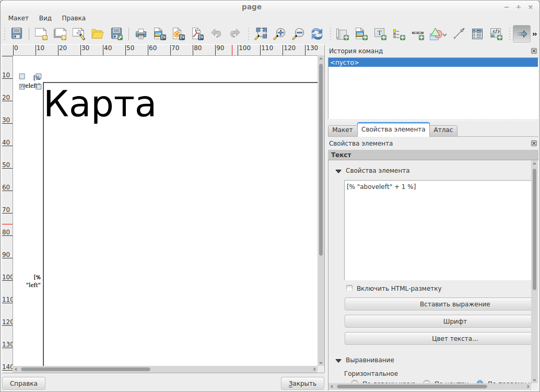Export the layout as PDF
Image resolution: width=540 pixels, height=392 pixels.
point(197,33)
